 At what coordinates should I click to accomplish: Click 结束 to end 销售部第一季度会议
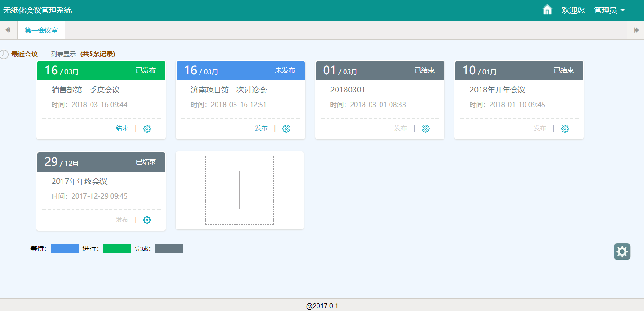coord(122,128)
